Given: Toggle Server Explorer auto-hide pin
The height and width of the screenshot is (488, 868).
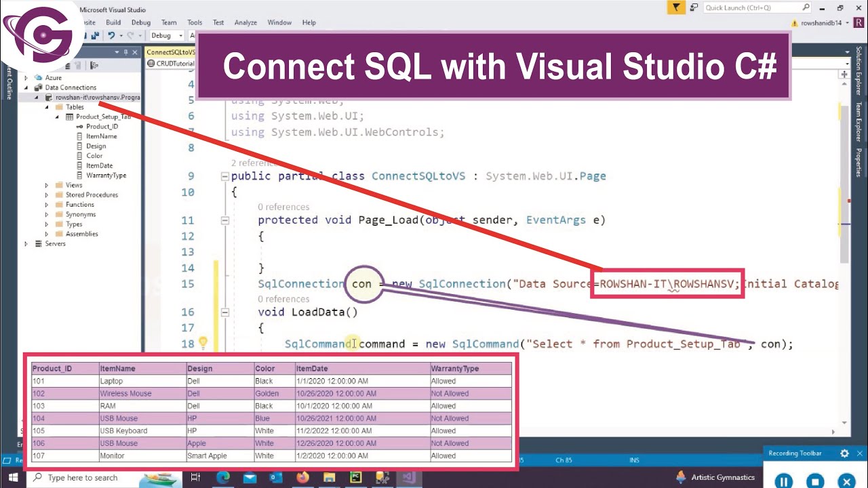Looking at the screenshot, I should (126, 52).
